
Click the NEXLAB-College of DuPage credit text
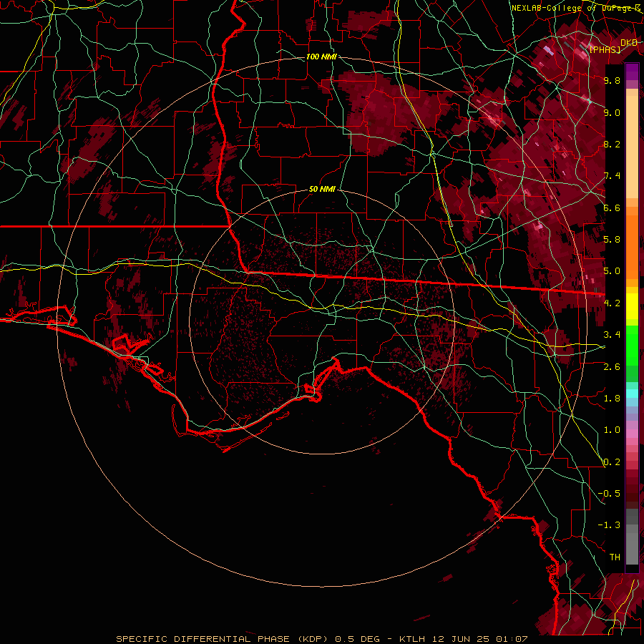575,8
